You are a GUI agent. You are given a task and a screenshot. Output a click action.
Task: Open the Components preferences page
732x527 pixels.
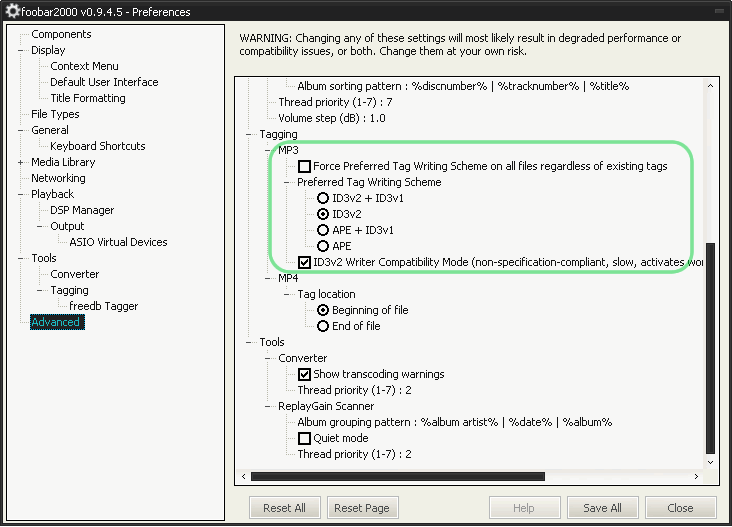coord(61,34)
